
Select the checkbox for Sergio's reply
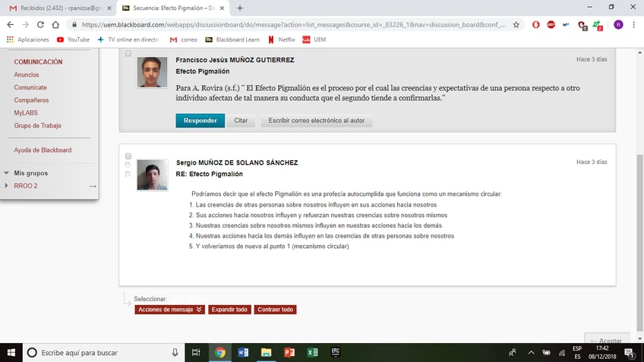click(x=128, y=156)
